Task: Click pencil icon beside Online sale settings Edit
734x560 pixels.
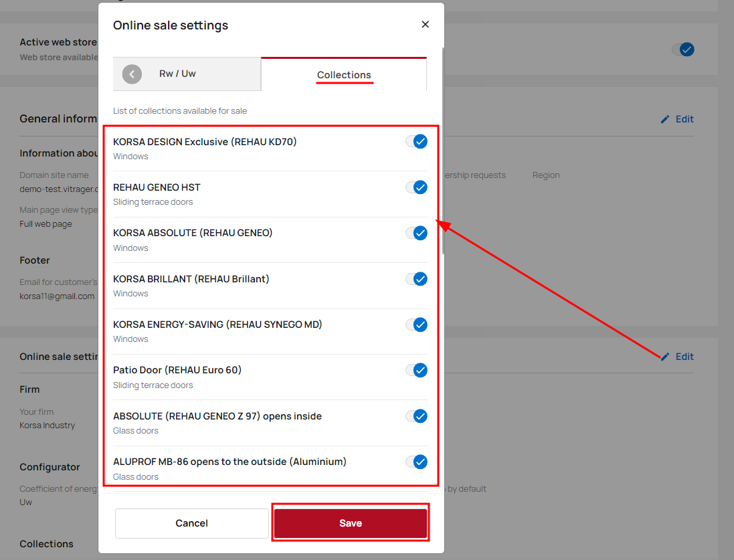Action: (664, 357)
